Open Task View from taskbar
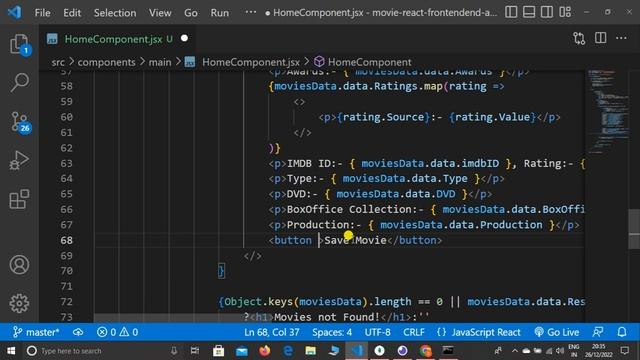Screen dimensions: 640x360 pos(195,351)
